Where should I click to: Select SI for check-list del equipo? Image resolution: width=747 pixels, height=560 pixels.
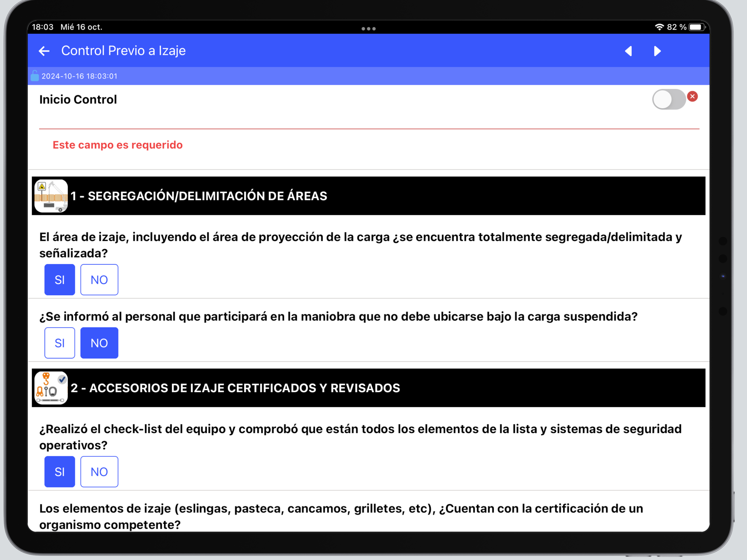click(x=60, y=472)
